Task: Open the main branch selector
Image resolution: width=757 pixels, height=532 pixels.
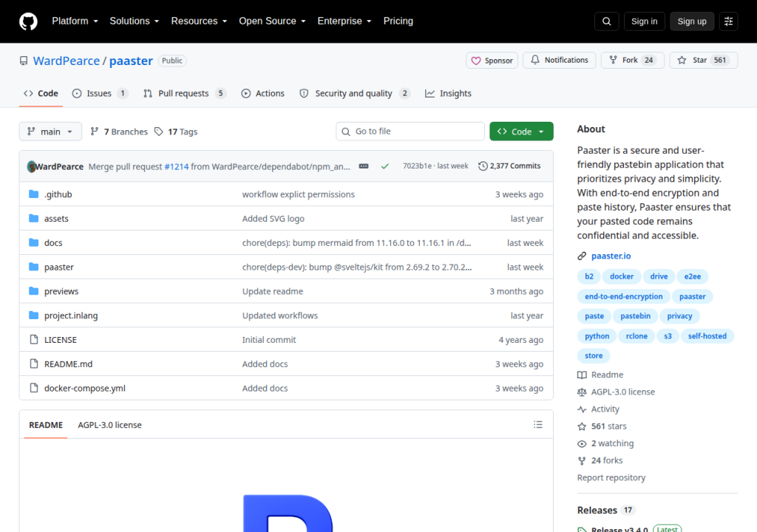Action: [x=50, y=132]
